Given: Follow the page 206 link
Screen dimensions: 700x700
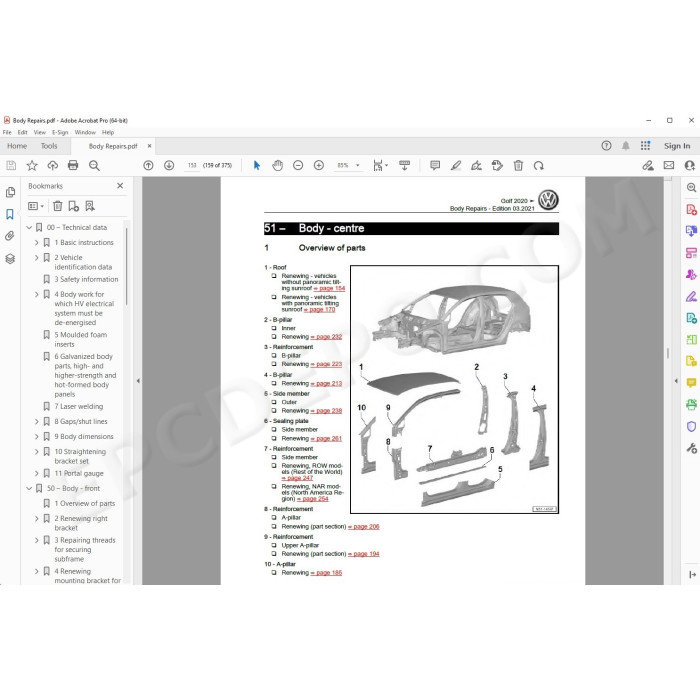Looking at the screenshot, I should click(x=364, y=527).
